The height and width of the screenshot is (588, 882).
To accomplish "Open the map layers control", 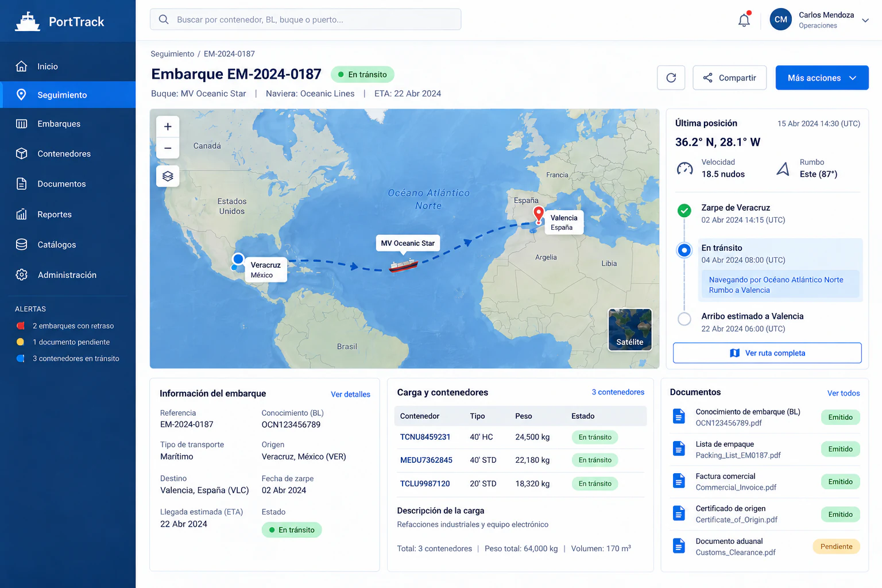I will click(x=168, y=176).
